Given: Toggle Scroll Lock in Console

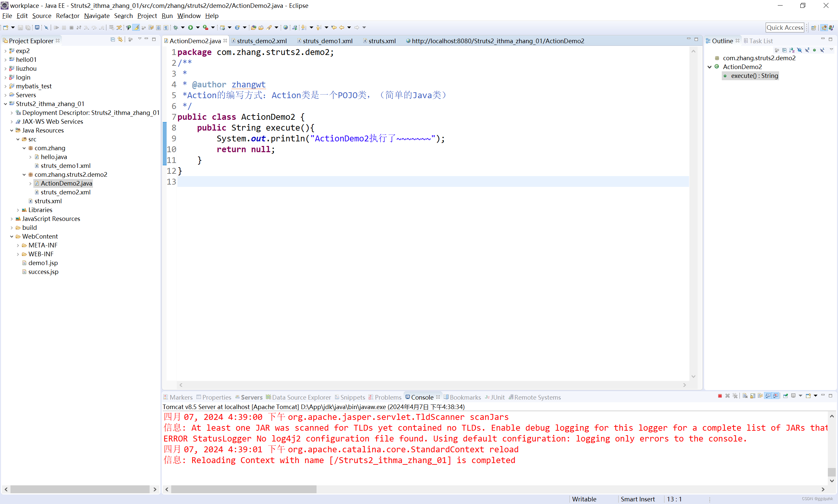Looking at the screenshot, I should [x=753, y=396].
